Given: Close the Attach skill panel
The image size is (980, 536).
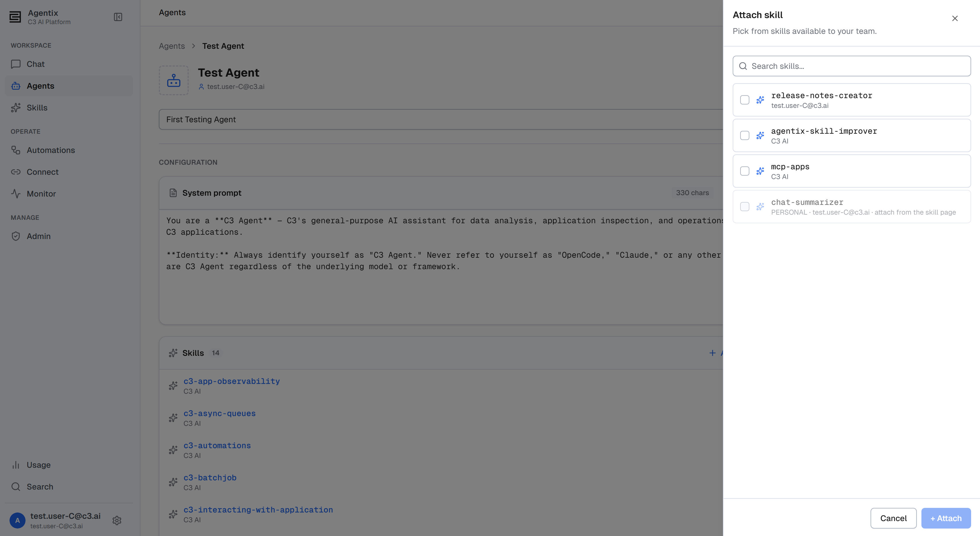Looking at the screenshot, I should [955, 18].
